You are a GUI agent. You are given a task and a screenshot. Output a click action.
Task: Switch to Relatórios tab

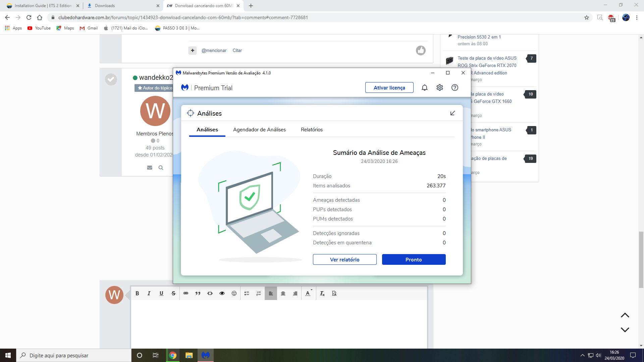tap(312, 130)
